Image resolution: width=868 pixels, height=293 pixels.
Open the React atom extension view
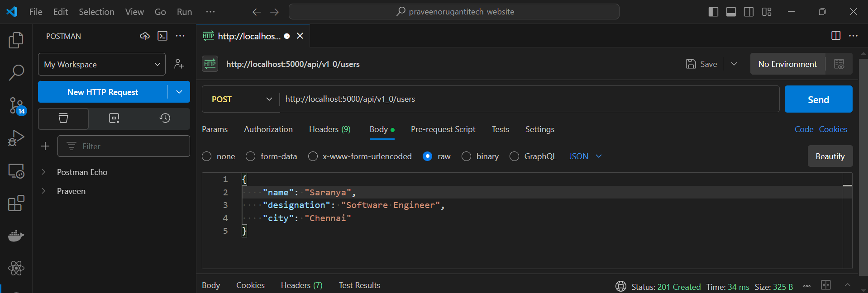point(16,268)
